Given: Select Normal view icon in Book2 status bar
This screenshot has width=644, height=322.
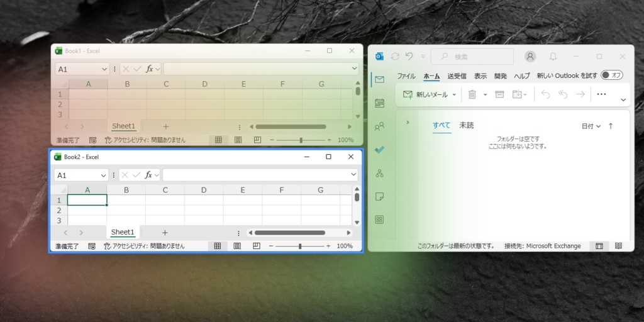Looking at the screenshot, I should 218,246.
